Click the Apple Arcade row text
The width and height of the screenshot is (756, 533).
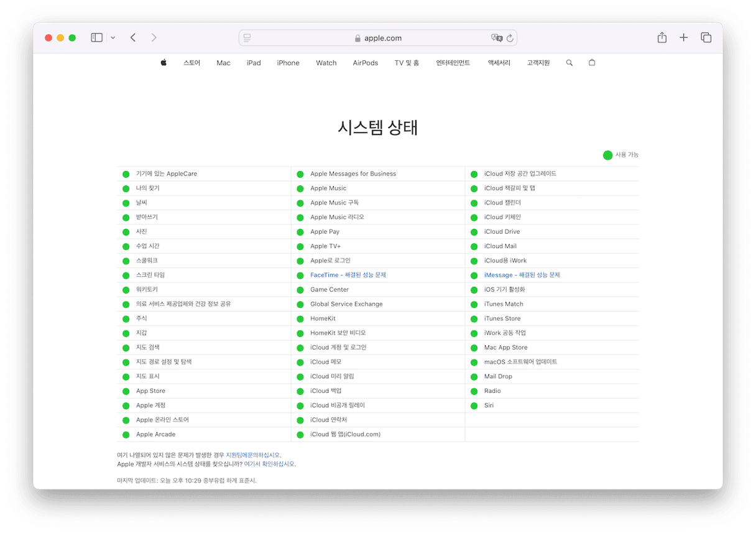point(156,435)
